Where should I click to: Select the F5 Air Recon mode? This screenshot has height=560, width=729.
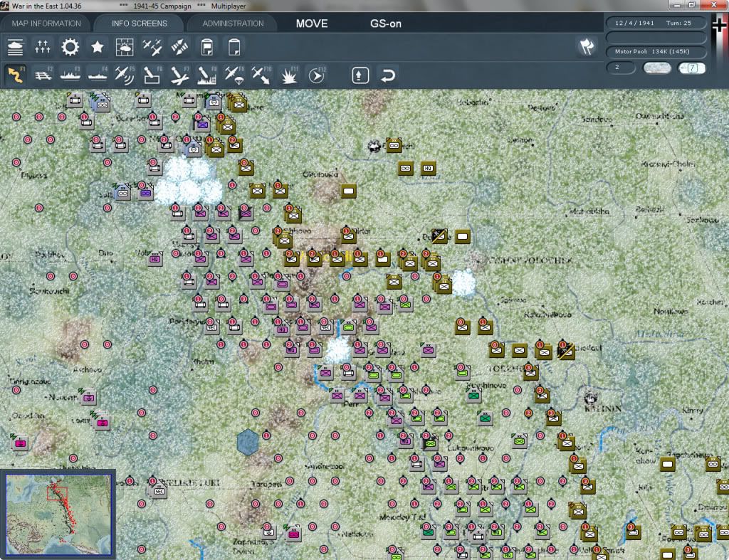[125, 75]
